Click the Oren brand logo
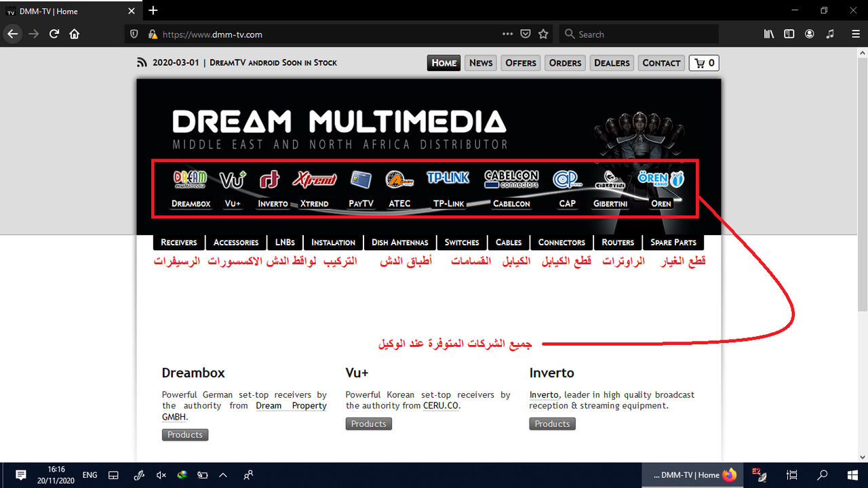 [x=660, y=179]
